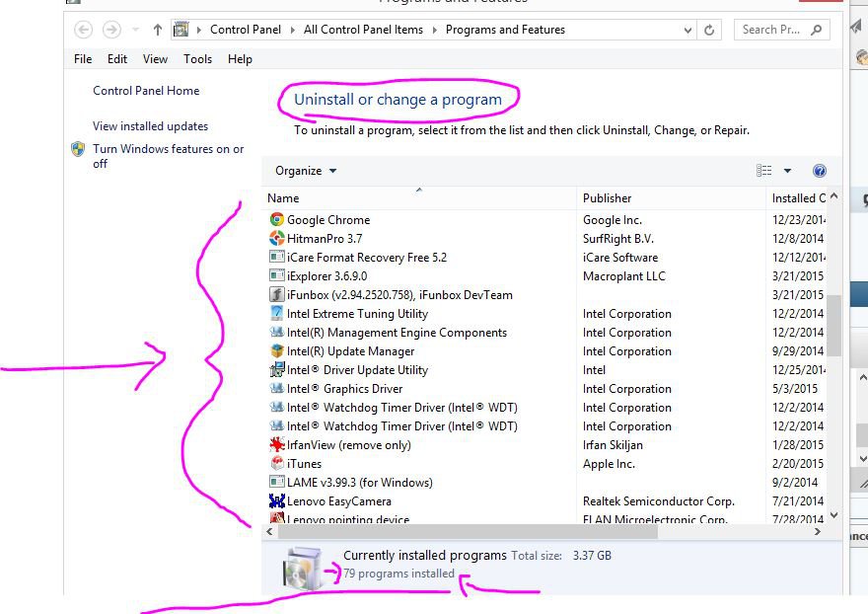Viewport: 868px width, 614px height.
Task: Select Google Chrome icon in list
Action: (277, 219)
